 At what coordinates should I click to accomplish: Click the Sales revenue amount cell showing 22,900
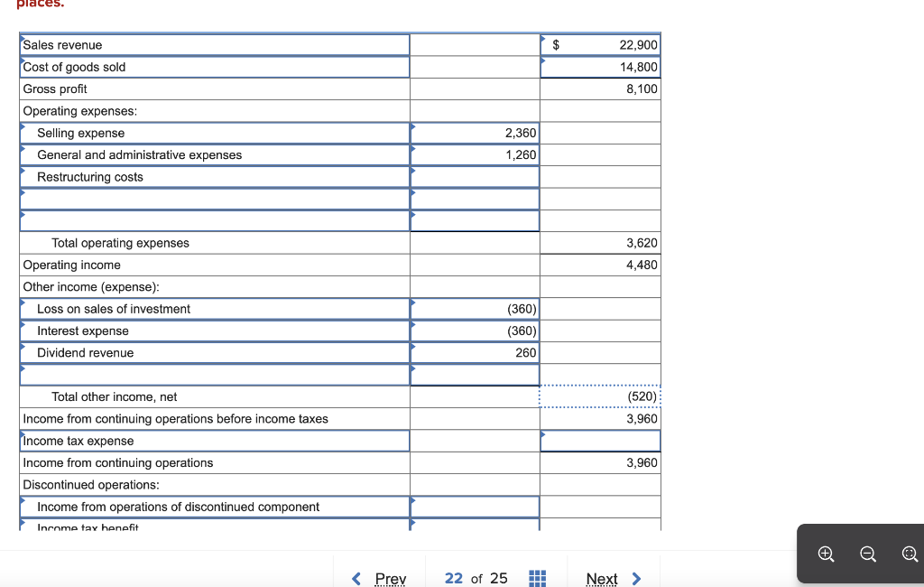click(x=600, y=44)
